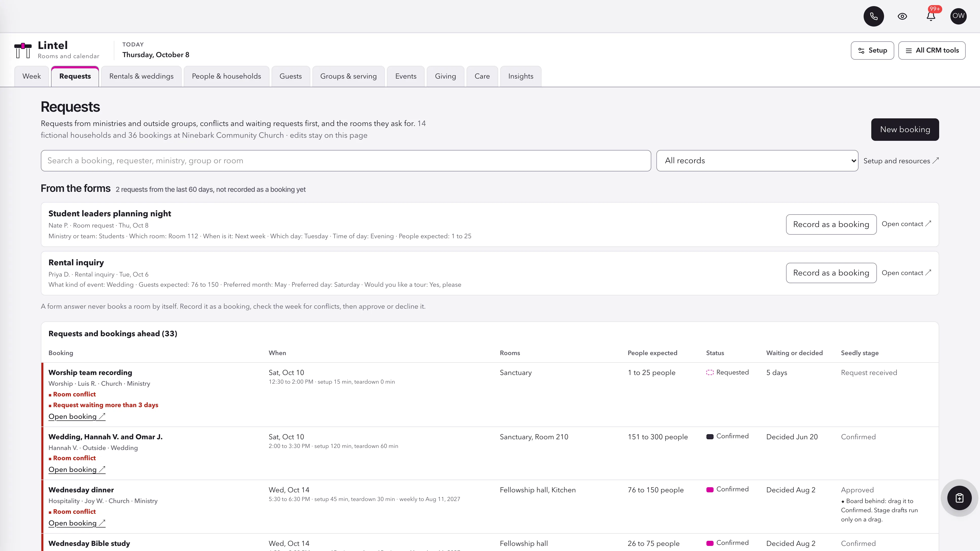Select the Wednesday Bible study title

pyautogui.click(x=89, y=543)
